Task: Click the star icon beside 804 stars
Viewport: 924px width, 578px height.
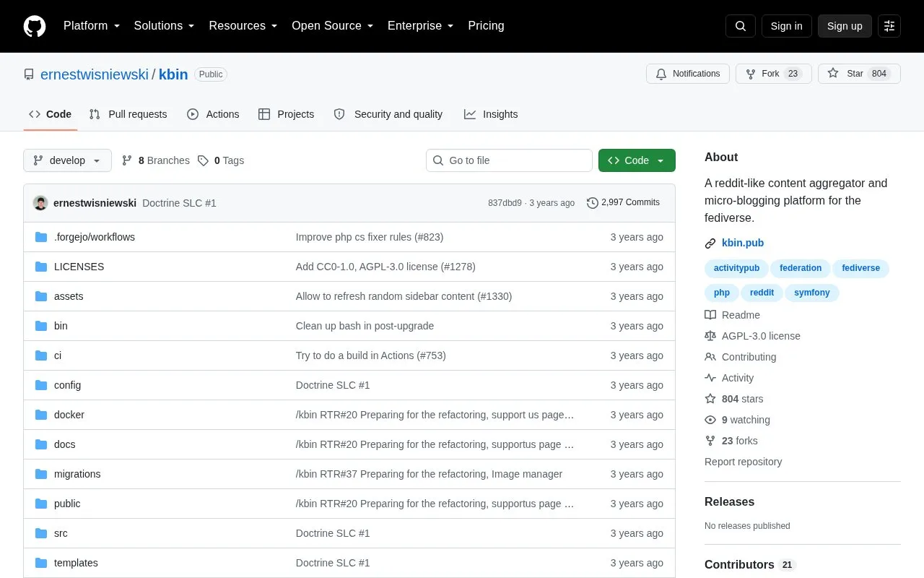Action: pos(710,399)
